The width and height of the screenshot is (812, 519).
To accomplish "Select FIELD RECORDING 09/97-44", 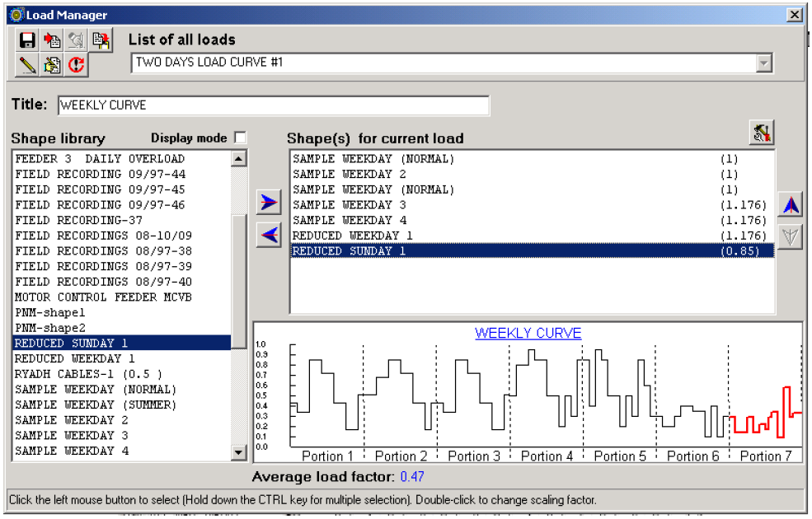I will point(122,175).
